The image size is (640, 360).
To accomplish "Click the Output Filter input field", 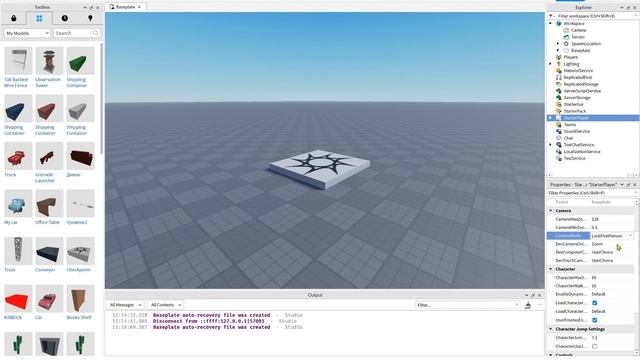I will pos(467,305).
